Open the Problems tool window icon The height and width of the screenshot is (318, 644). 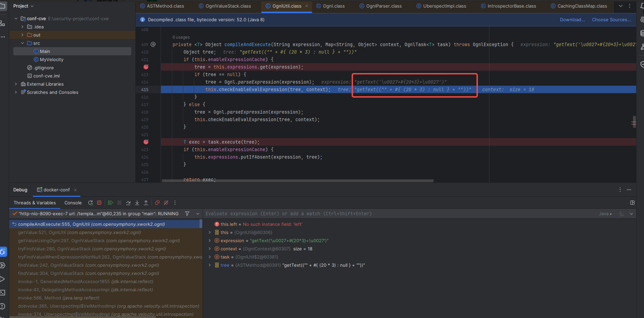coord(3,306)
